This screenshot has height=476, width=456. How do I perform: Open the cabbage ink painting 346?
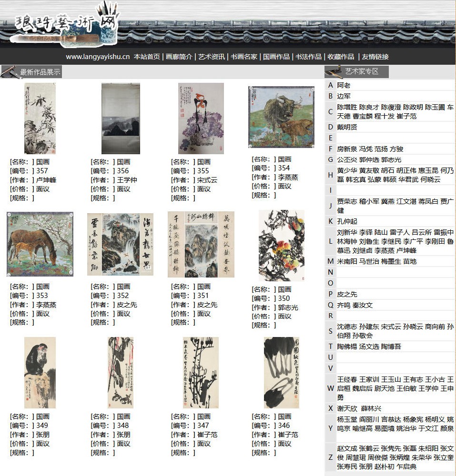tap(281, 373)
